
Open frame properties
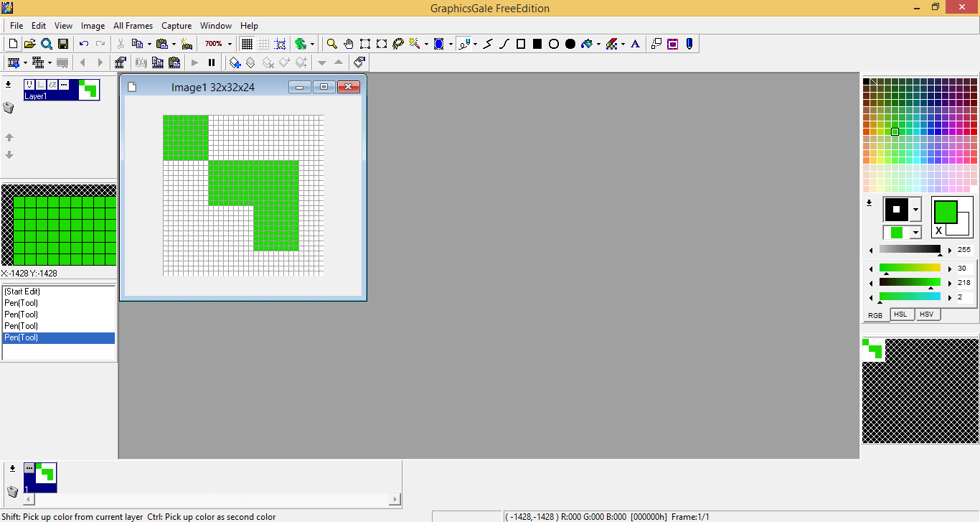point(121,62)
